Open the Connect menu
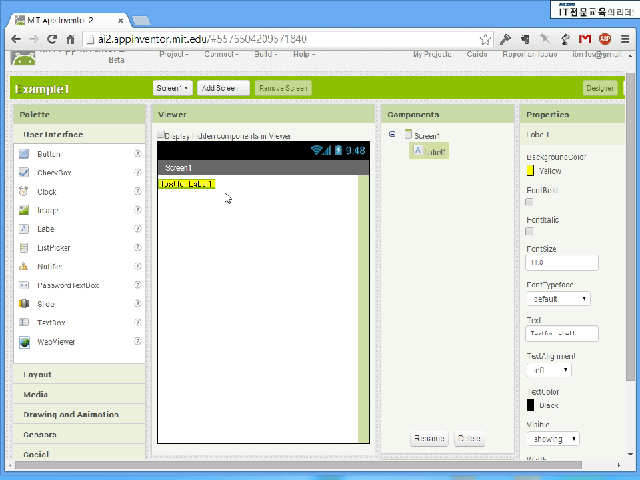640x480 pixels. coord(221,54)
